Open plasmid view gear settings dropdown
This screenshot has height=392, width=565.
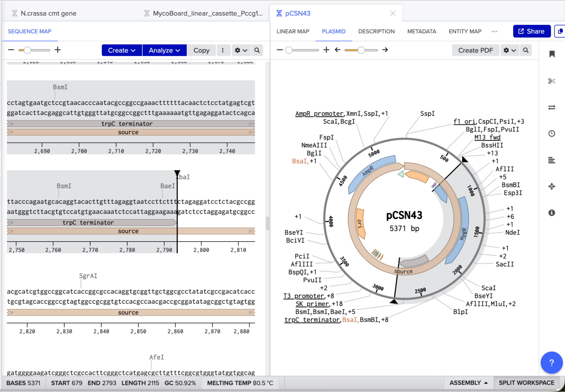(x=510, y=50)
